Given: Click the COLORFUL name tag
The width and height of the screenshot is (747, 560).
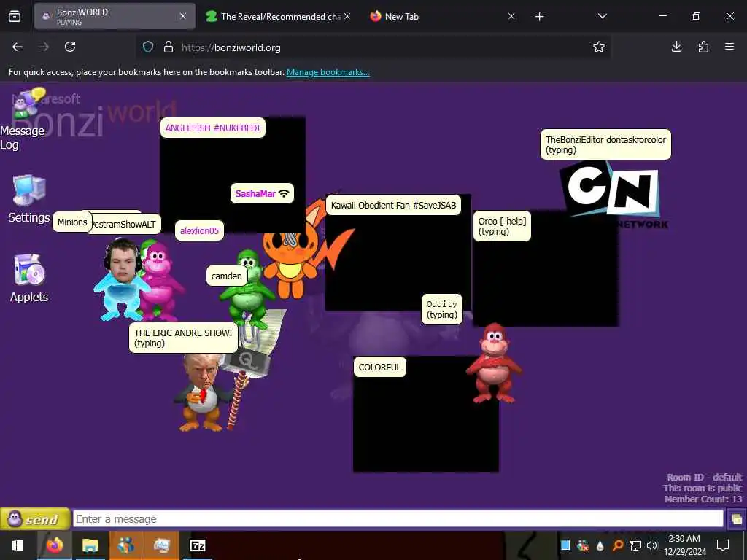Looking at the screenshot, I should pos(379,367).
